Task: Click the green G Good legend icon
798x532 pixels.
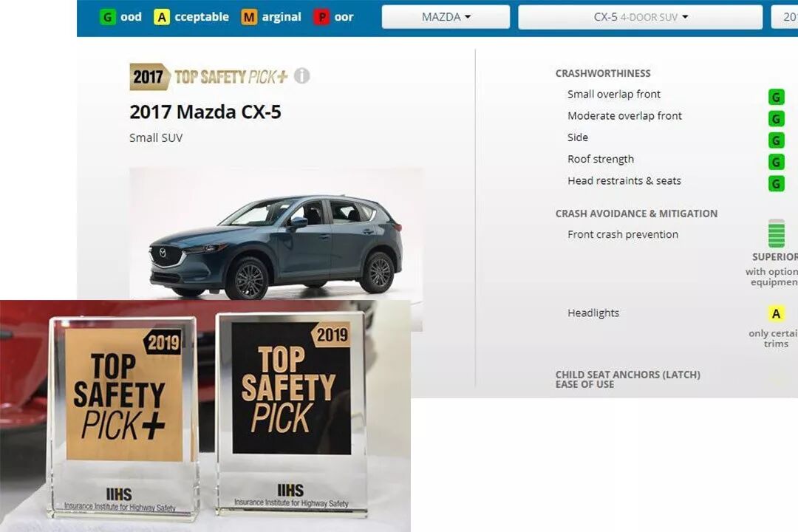Action: (x=107, y=17)
